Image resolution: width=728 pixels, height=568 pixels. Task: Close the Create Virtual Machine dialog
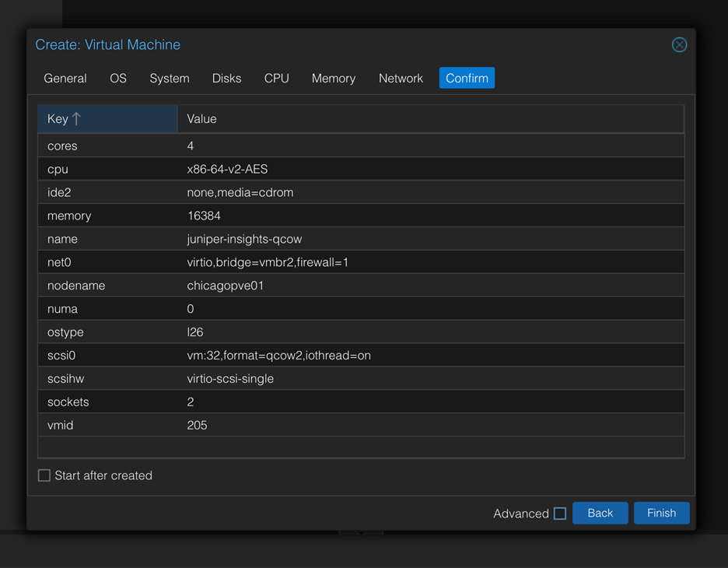tap(679, 45)
